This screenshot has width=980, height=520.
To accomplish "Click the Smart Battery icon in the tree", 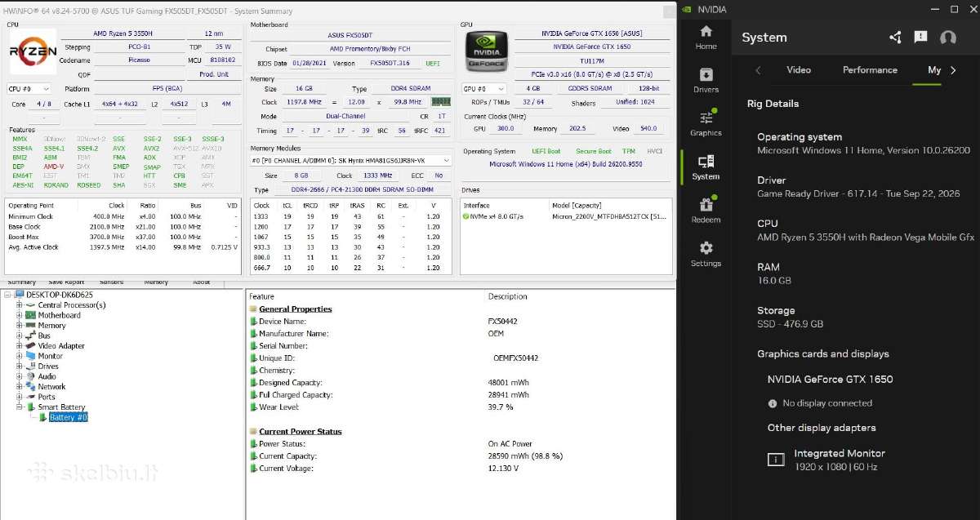I will [31, 407].
